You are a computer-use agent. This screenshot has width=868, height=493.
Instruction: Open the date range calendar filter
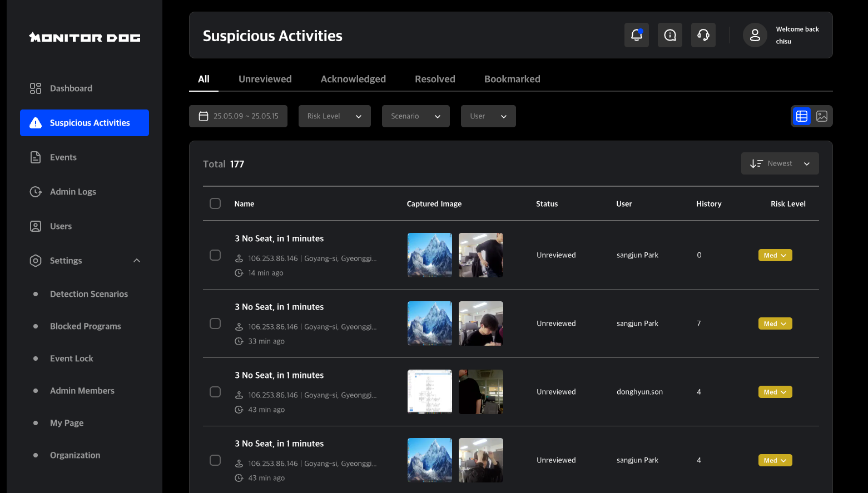(x=238, y=116)
